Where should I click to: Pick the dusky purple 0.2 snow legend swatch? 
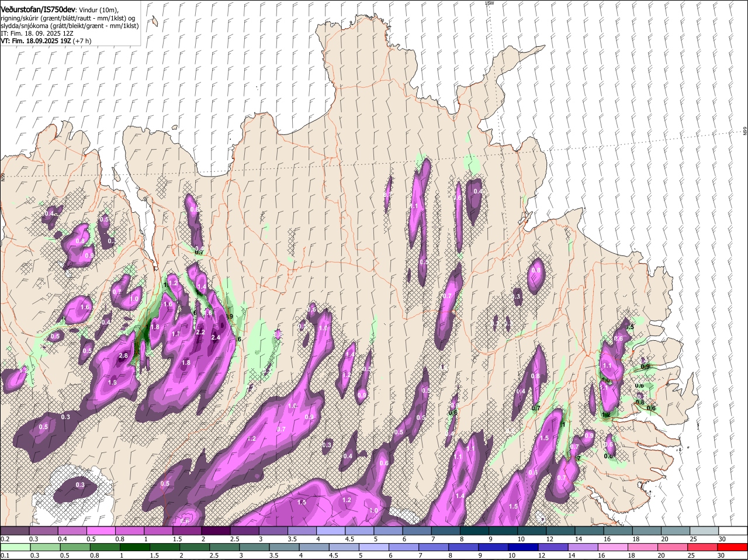[15, 530]
